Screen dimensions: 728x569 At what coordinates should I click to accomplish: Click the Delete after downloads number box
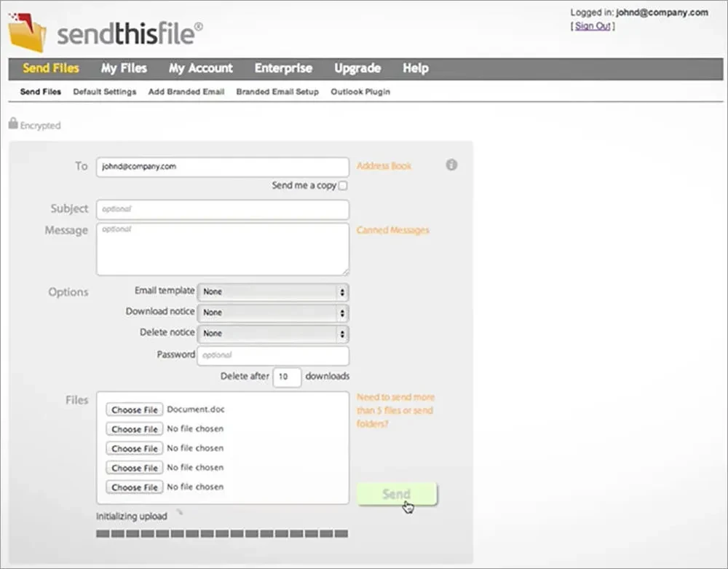pos(287,377)
